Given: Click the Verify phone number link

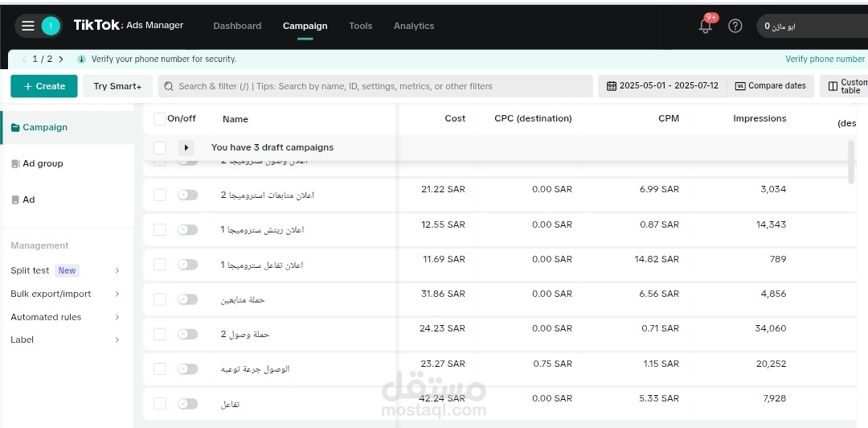Looking at the screenshot, I should coord(825,59).
